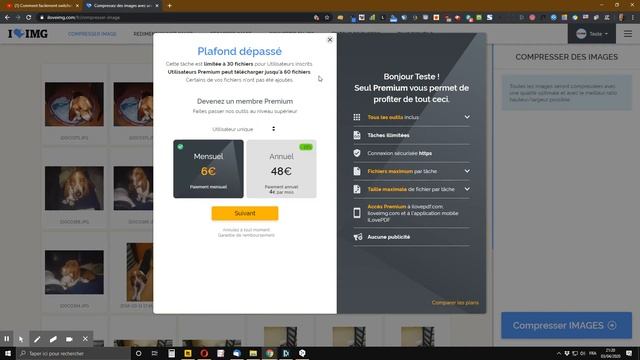Select the cursor pointer recording tool
Screen dimensions: 640x360
(21, 339)
